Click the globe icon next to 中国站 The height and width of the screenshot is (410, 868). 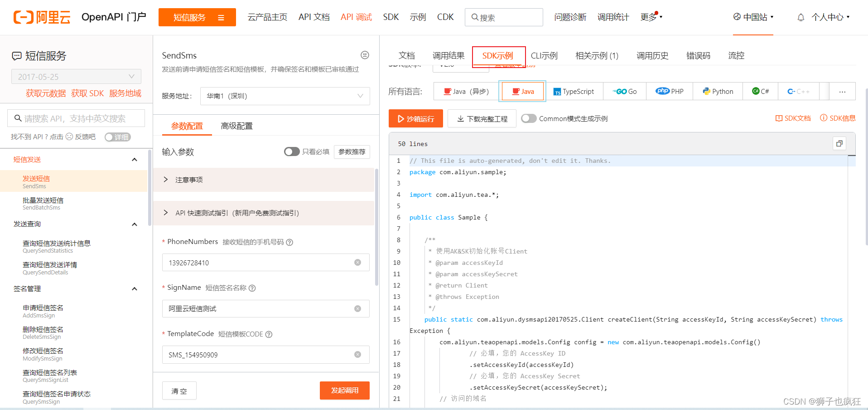tap(737, 17)
